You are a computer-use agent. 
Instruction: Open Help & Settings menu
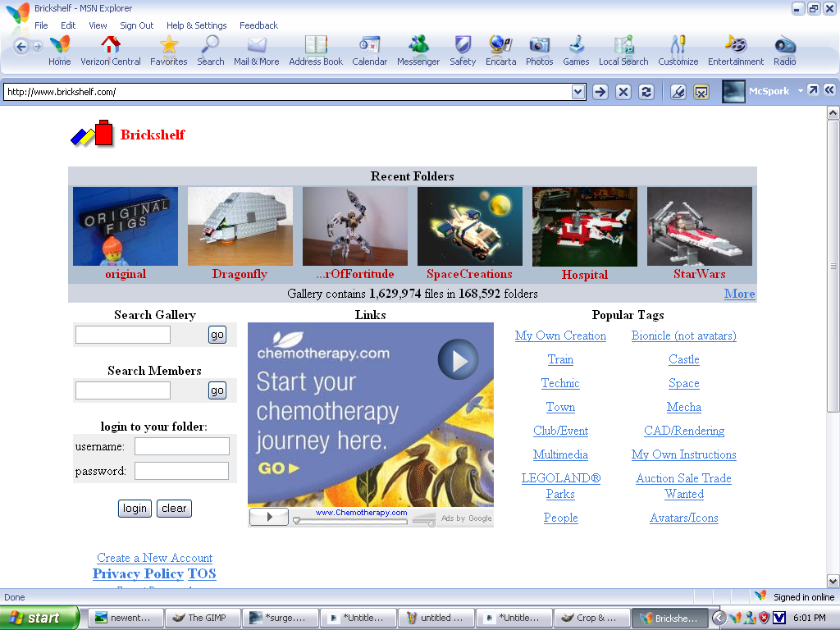coord(197,25)
